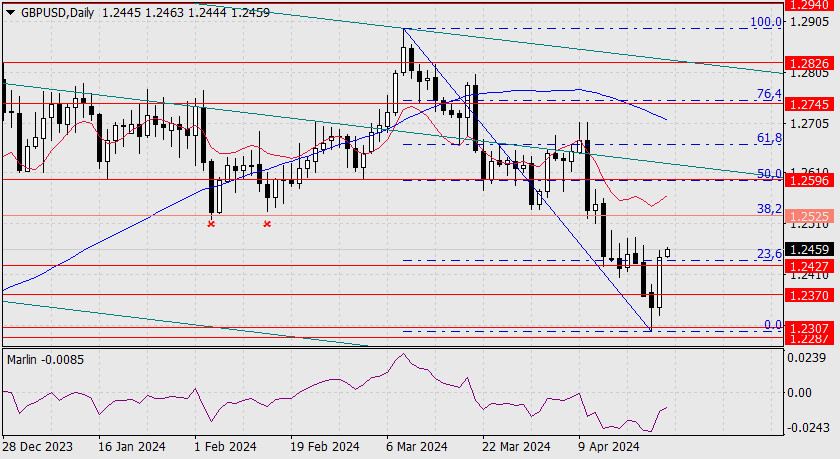Open the chart menu triangle beside GBPUSD
Screen dimensions: 840x459
[x=11, y=12]
